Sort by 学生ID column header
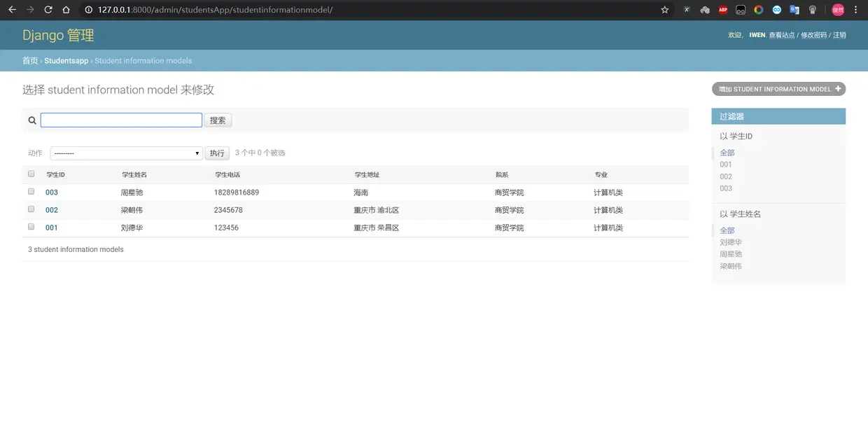Image resolution: width=868 pixels, height=446 pixels. pos(56,174)
